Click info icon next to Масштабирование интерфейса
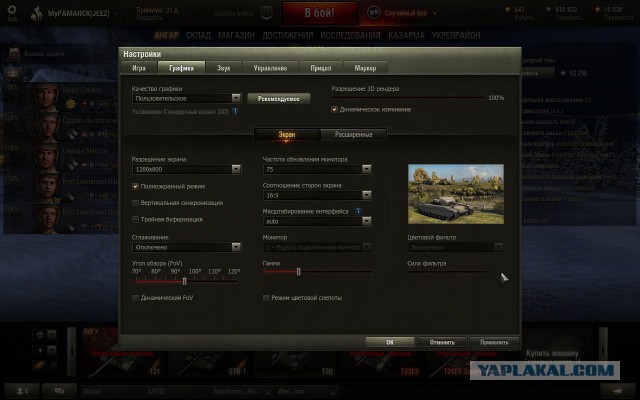The width and height of the screenshot is (640, 400). tap(358, 211)
